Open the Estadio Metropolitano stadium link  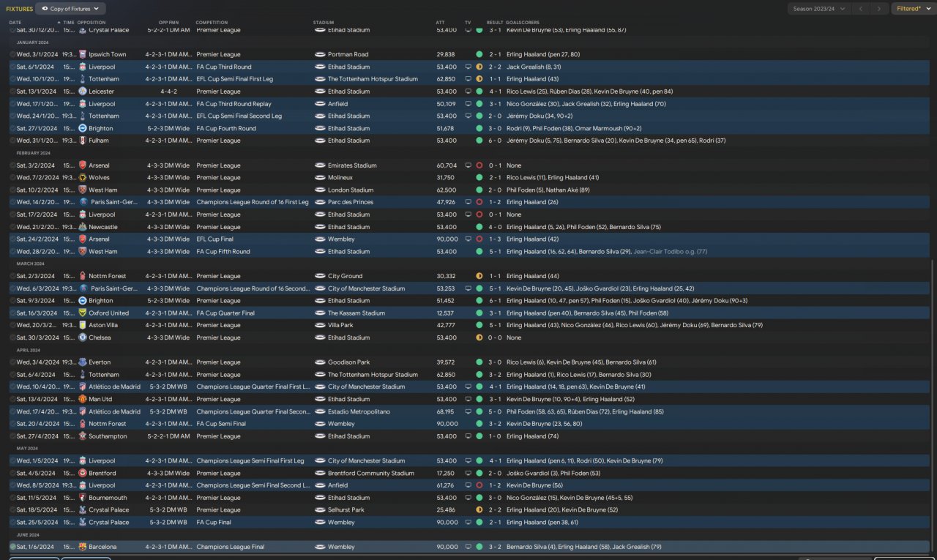click(x=359, y=412)
